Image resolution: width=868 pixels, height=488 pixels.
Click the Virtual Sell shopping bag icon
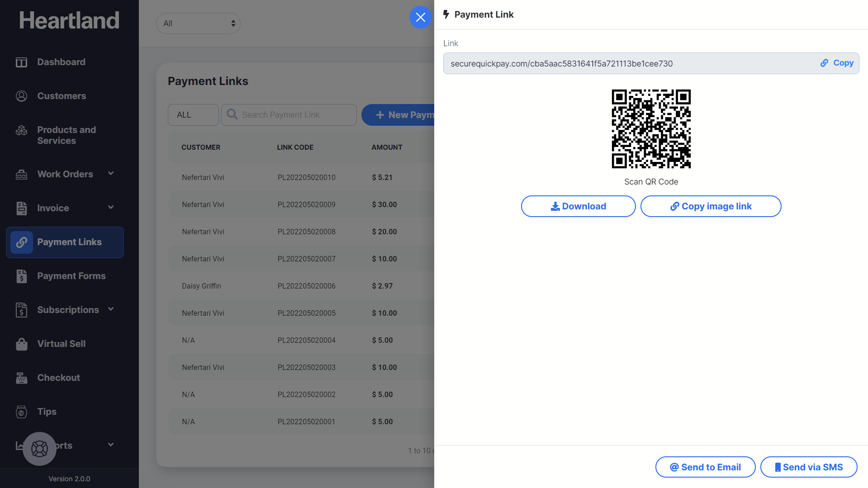(21, 344)
